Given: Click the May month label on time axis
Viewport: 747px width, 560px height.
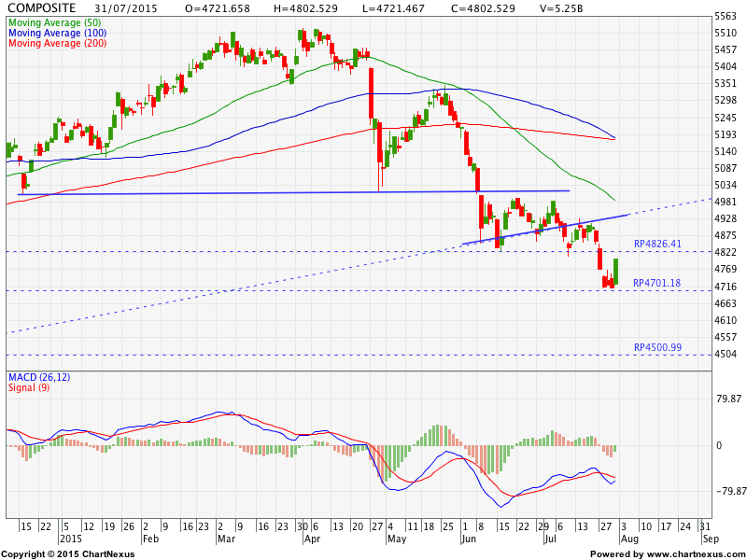Looking at the screenshot, I should pos(396,539).
